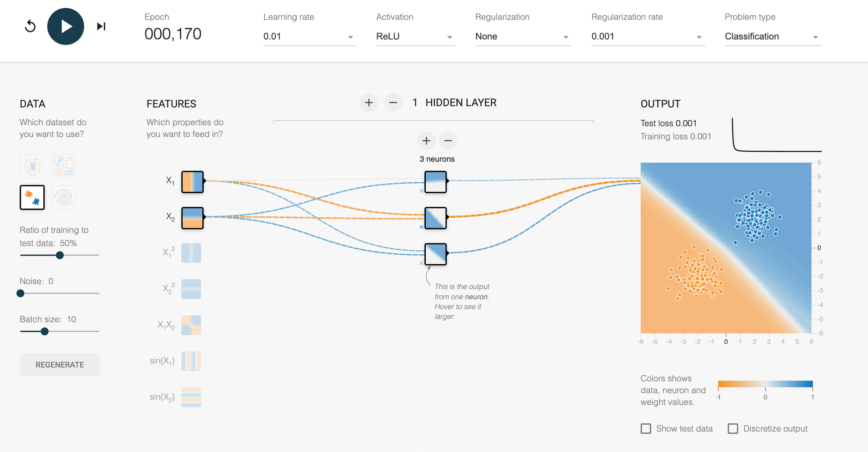Add a neuron with the plus button
Screen dimensions: 868x452
tap(426, 141)
